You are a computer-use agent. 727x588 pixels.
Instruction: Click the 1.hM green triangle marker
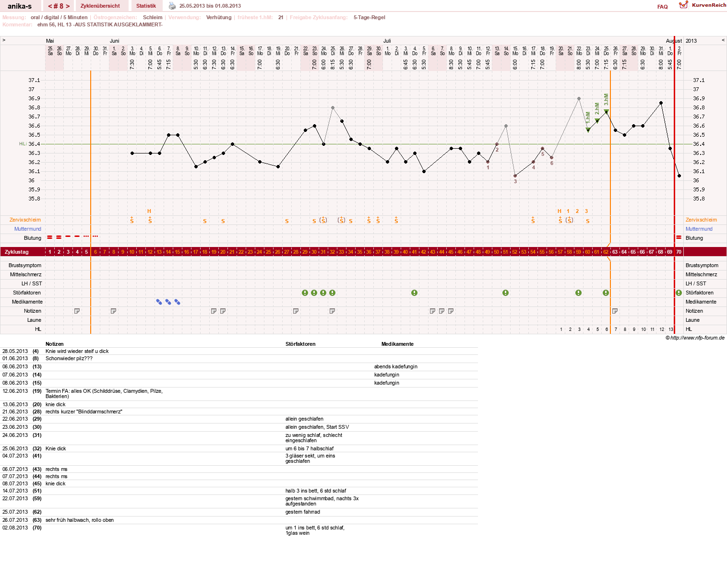pyautogui.click(x=588, y=129)
